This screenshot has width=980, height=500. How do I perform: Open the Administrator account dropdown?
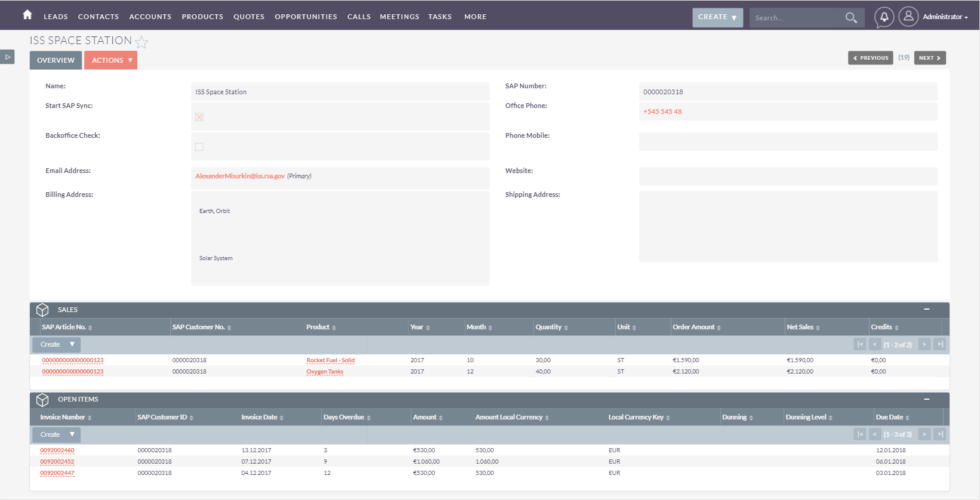point(945,17)
